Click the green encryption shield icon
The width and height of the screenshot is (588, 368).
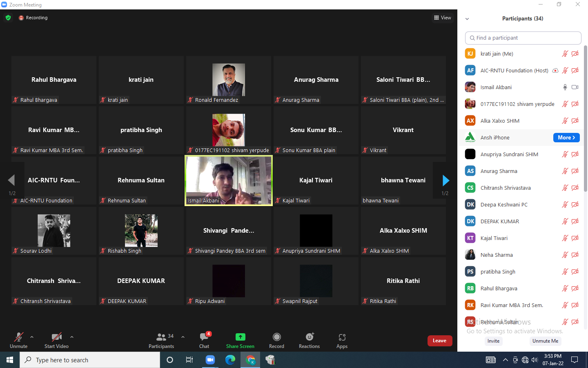[x=8, y=18]
